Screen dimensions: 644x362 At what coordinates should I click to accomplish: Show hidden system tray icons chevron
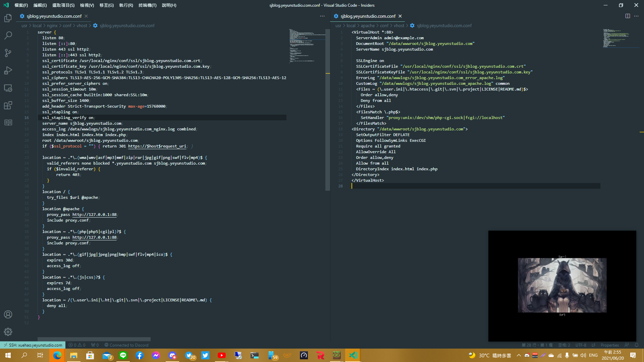(519, 355)
